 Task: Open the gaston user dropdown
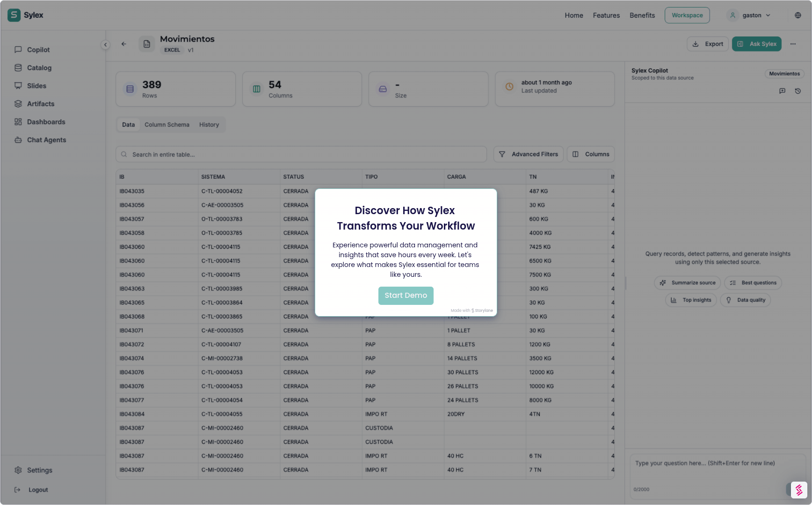click(x=749, y=15)
